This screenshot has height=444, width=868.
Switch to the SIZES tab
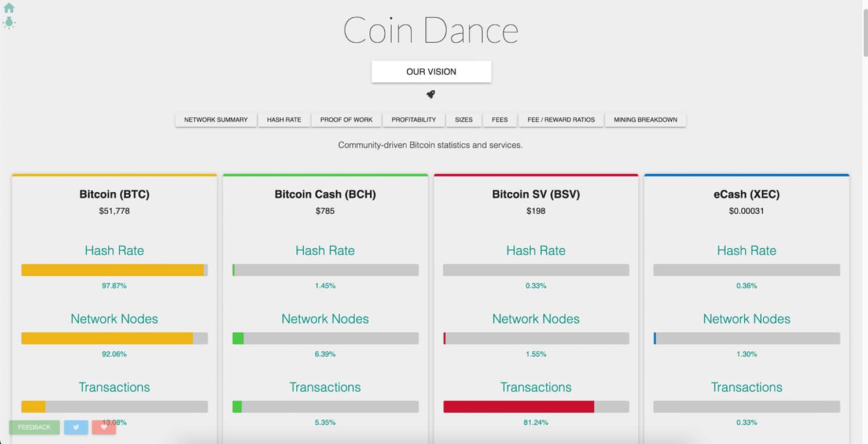pyautogui.click(x=464, y=120)
